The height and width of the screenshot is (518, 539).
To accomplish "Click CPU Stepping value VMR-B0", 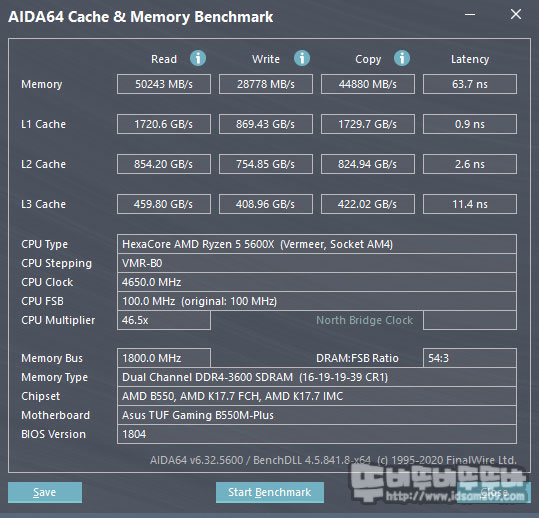I will 317,263.
